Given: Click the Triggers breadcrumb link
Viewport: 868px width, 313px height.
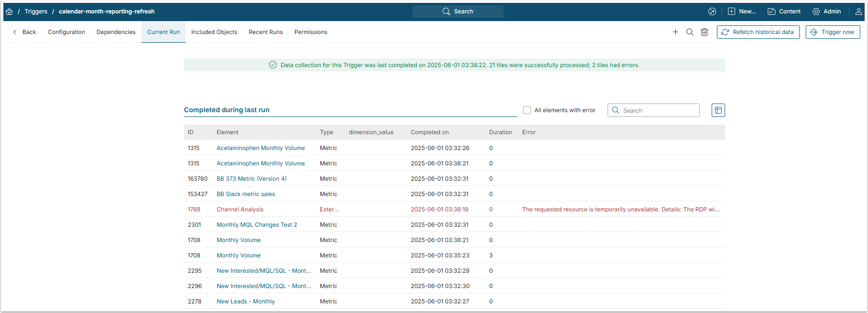Looking at the screenshot, I should point(36,12).
